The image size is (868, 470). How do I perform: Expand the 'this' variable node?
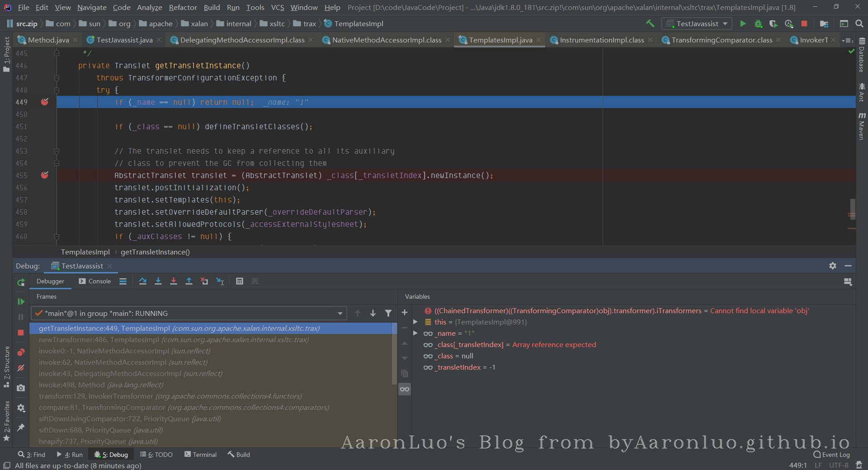pos(415,322)
